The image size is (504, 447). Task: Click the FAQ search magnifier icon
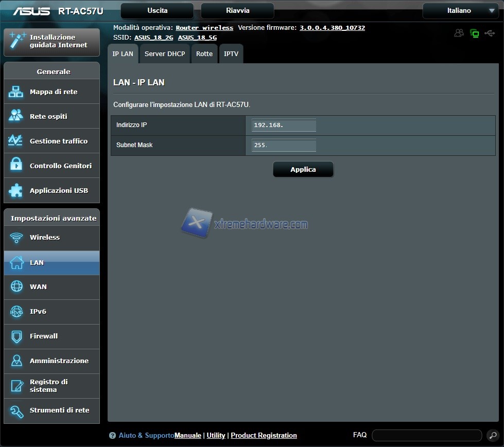[493, 436]
